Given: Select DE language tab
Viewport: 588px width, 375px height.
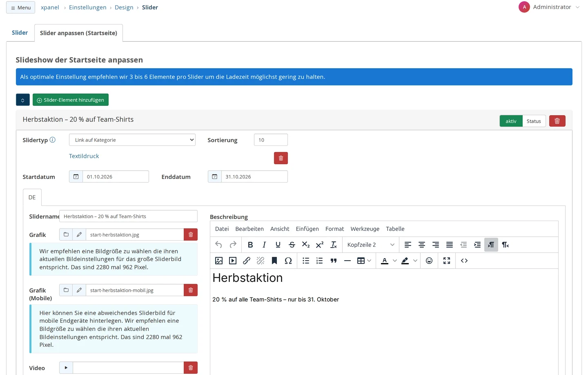Looking at the screenshot, I should tap(32, 197).
